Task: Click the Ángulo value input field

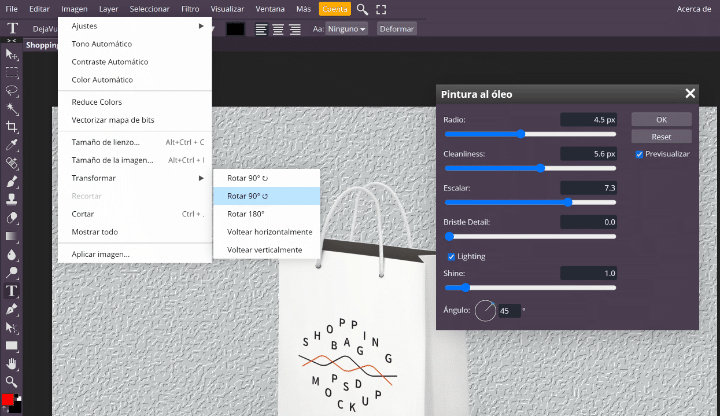Action: (x=509, y=311)
